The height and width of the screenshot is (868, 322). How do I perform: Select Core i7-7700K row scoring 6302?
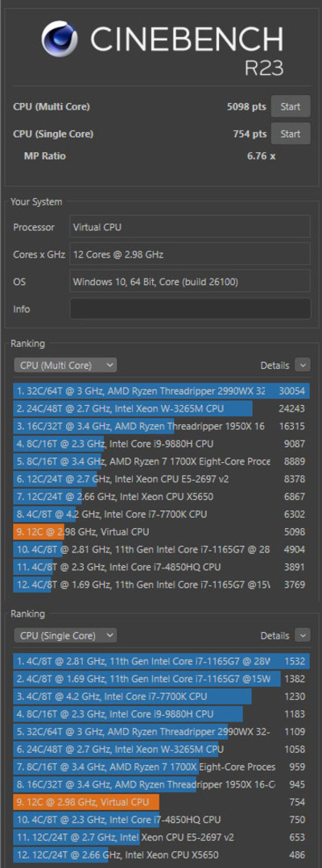[161, 515]
